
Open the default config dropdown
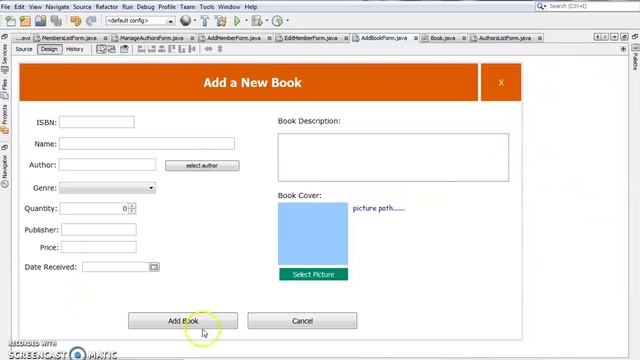[140, 21]
